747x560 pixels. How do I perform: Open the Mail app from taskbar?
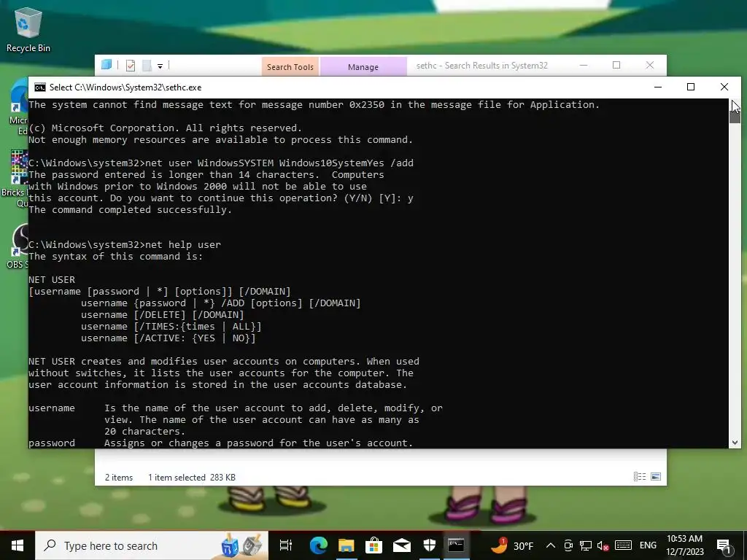pos(402,545)
